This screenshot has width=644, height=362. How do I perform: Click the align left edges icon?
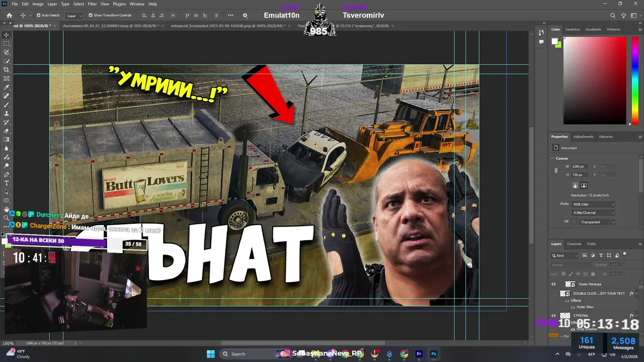pyautogui.click(x=144, y=16)
